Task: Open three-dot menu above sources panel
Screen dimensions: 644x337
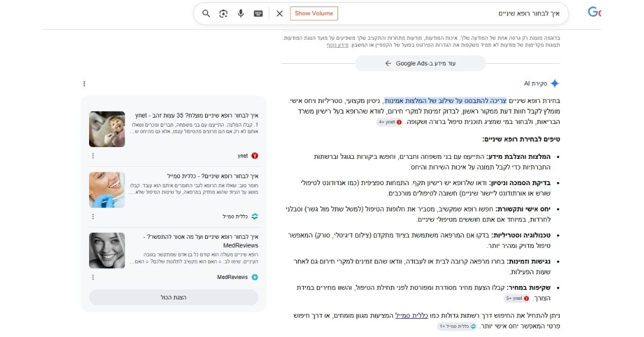Action: coord(84,84)
